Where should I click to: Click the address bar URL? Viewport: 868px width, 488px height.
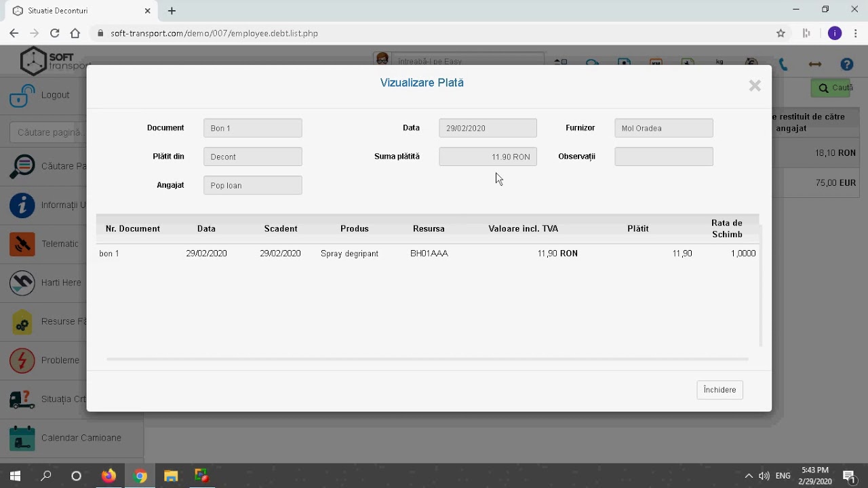pyautogui.click(x=214, y=33)
